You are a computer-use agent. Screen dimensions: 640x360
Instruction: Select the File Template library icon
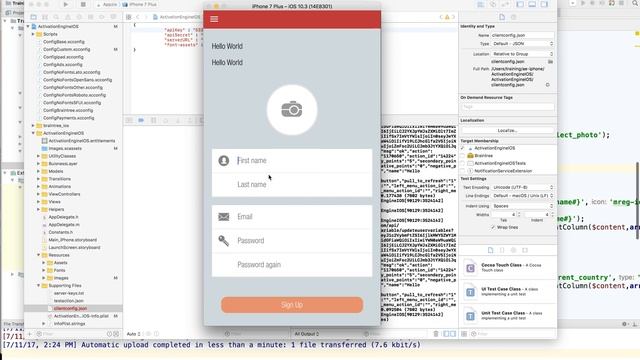[x=491, y=250]
